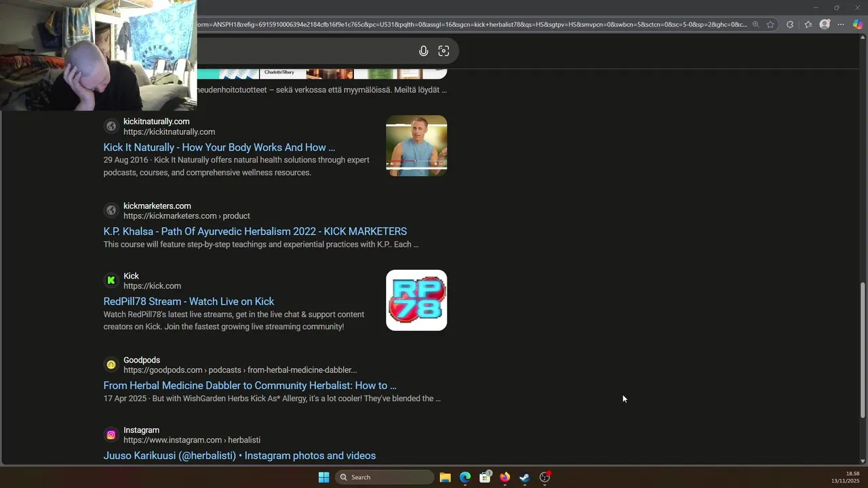Click the microphone voice search icon

click(x=423, y=51)
